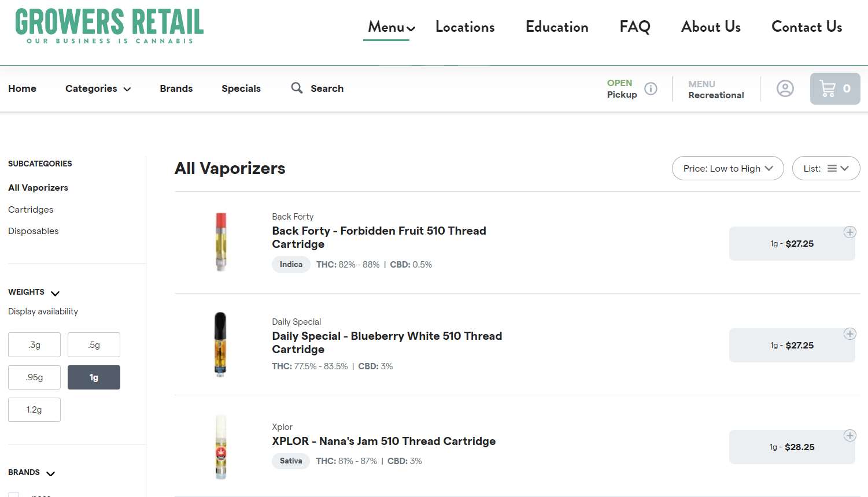Viewport: 868px width, 497px height.
Task: Open the Price: Low to High sort dropdown
Action: (x=727, y=168)
